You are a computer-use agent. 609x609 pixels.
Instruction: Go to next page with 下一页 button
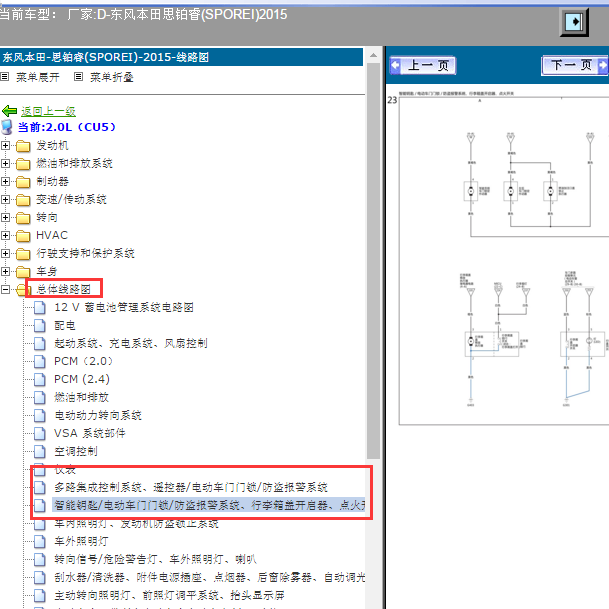click(x=575, y=65)
